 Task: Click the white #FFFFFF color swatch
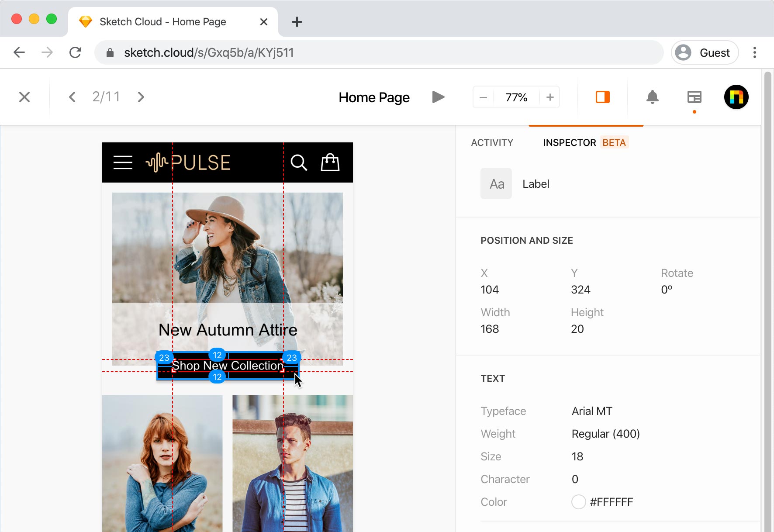tap(578, 502)
